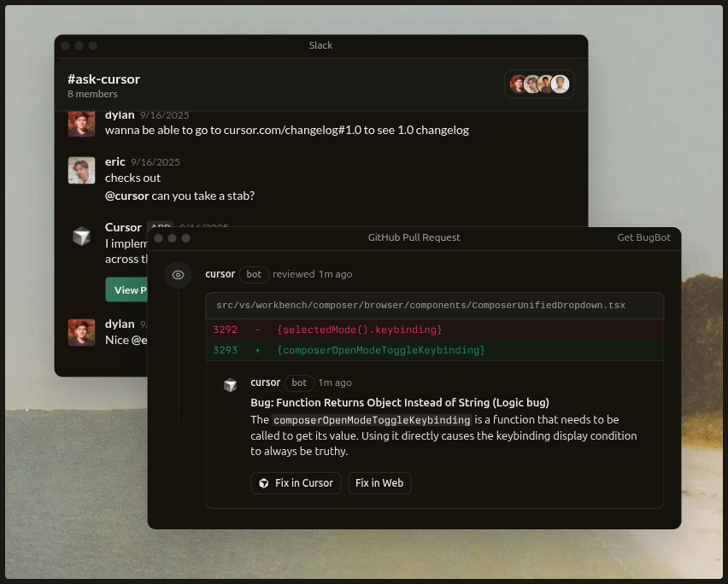728x584 pixels.
Task: Click dylan's avatar beside the changelog message
Action: [x=81, y=123]
